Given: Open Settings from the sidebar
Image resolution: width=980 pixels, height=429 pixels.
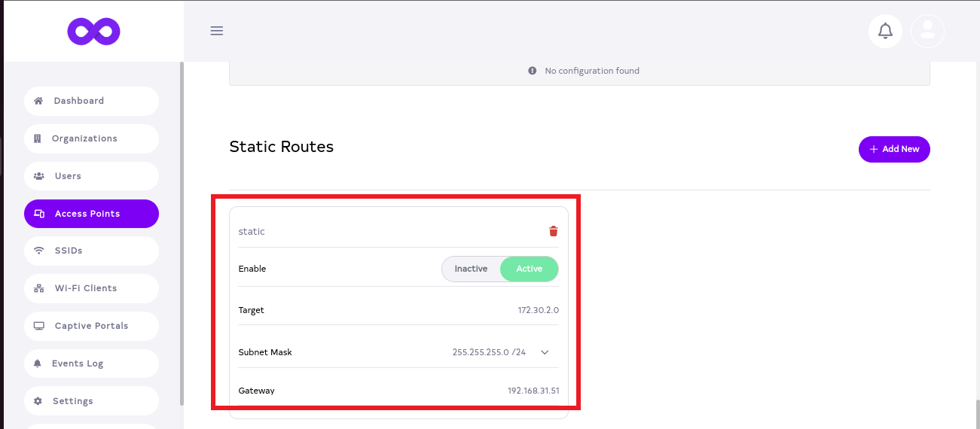Looking at the screenshot, I should (x=73, y=401).
